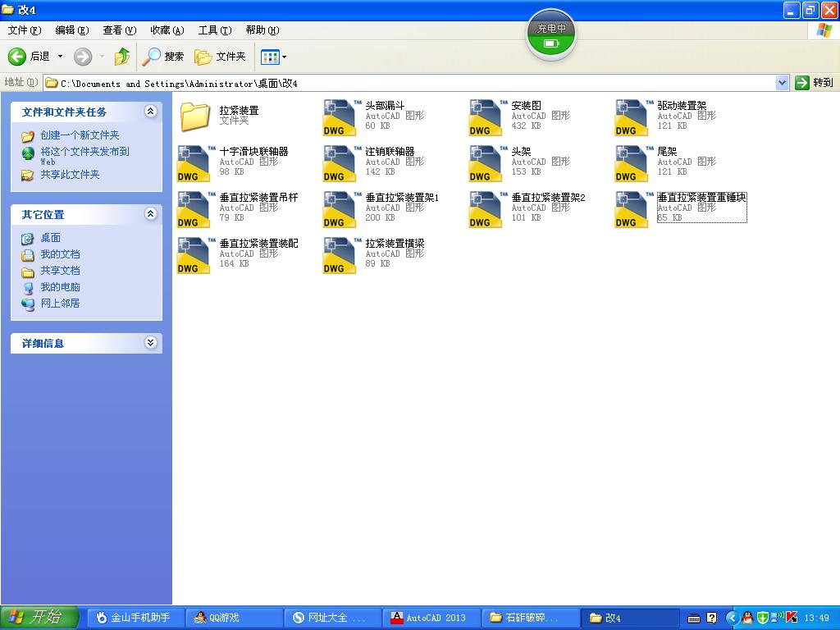Open the 拉紧装置 folder icon

click(x=195, y=116)
